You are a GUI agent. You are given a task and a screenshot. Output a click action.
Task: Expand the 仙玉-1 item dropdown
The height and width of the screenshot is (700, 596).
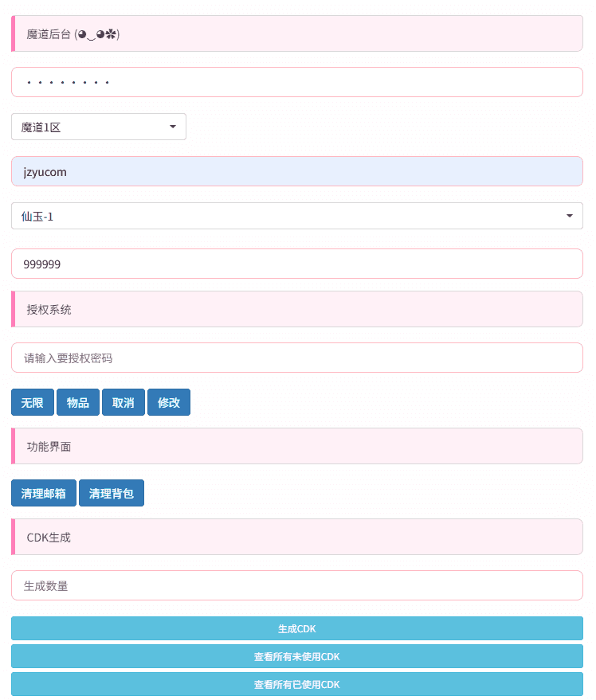[296, 216]
